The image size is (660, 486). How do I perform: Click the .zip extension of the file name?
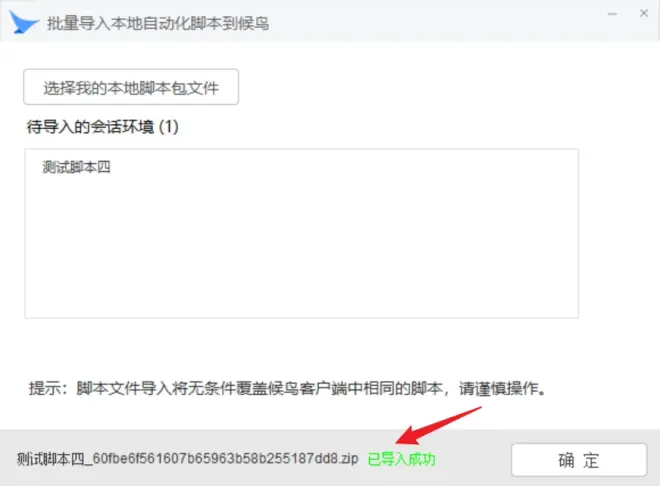click(x=349, y=459)
